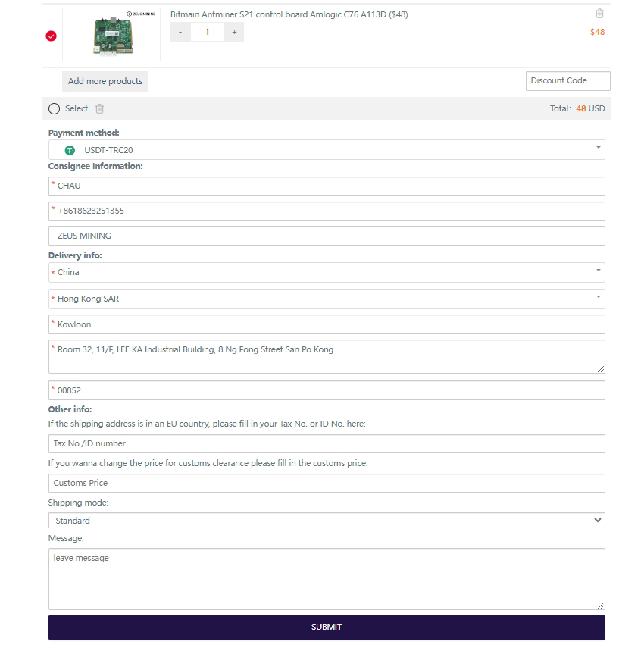Screen dimensions: 644x645
Task: Click the Bitmain Antminer S21 product title
Action: pyautogui.click(x=289, y=14)
